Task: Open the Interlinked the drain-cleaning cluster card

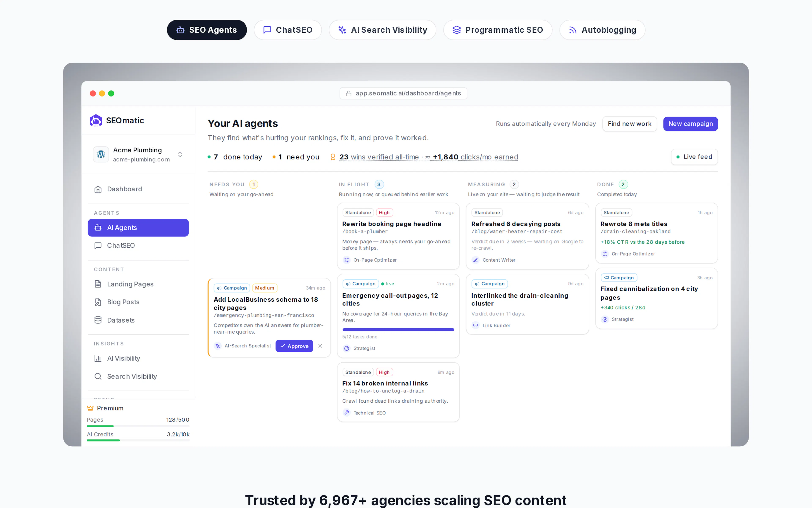Action: 527,304
